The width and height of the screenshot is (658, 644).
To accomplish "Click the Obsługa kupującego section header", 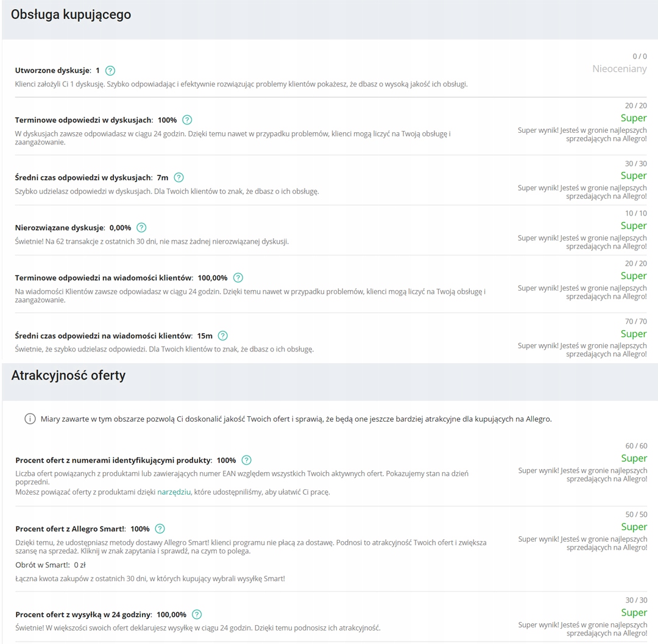I will coord(71,15).
